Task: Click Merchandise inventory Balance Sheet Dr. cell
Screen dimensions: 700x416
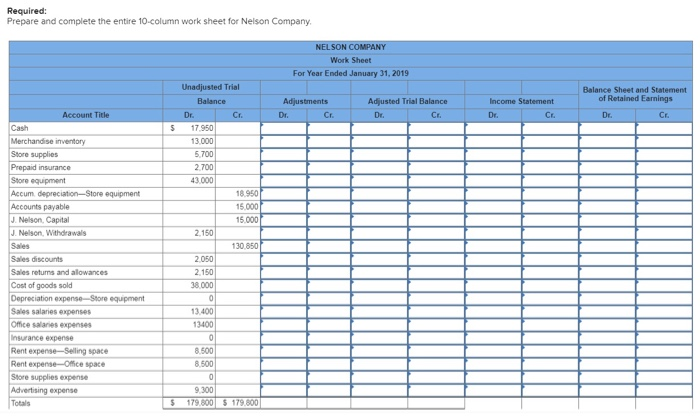Action: tap(607, 141)
